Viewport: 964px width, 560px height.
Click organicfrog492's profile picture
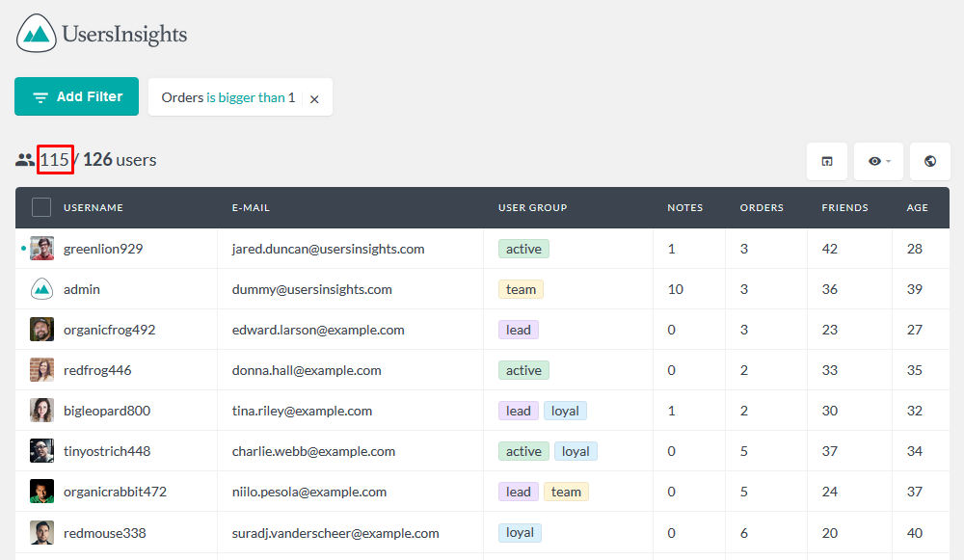coord(41,330)
